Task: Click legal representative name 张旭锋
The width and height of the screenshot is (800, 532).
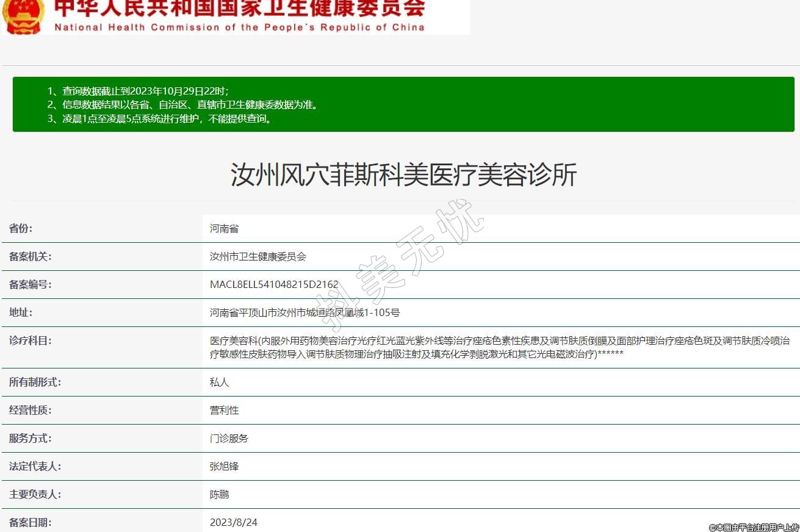Action: coord(224,467)
